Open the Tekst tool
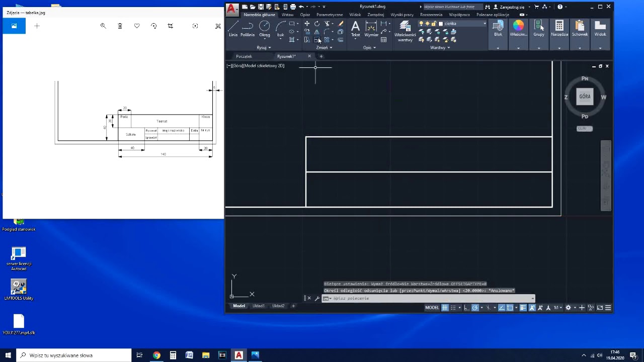Viewport: 644px width, 362px height. pyautogui.click(x=355, y=29)
